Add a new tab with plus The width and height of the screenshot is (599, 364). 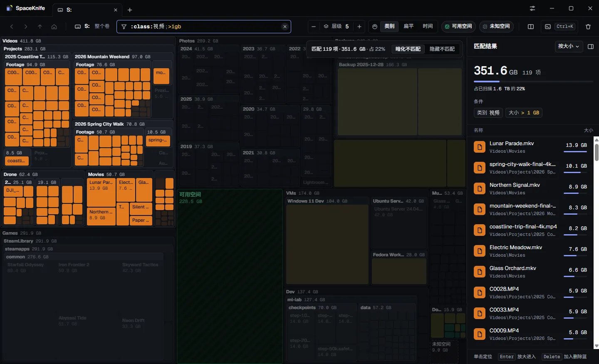pyautogui.click(x=130, y=10)
